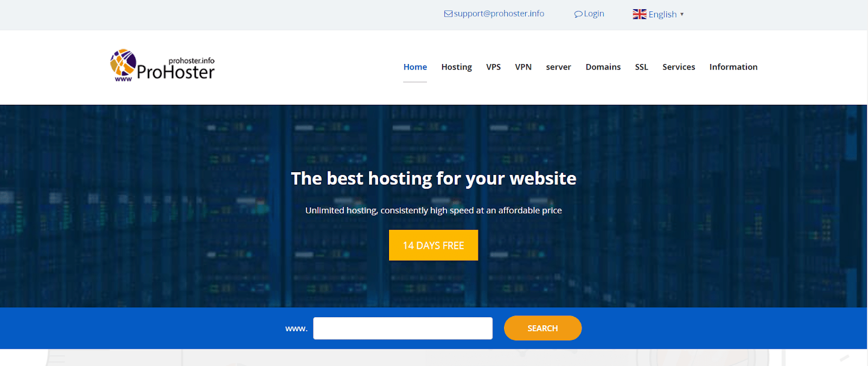Open the support@prohoster.info email link
Screen dimensions: 868x366
[499, 14]
